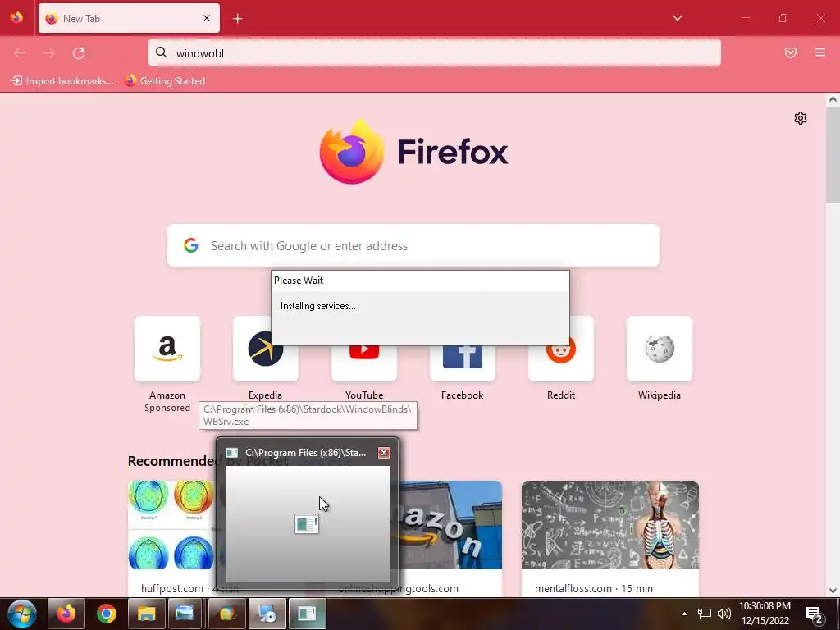Click the search magnifier in address bar
This screenshot has height=630, width=840.
click(162, 52)
